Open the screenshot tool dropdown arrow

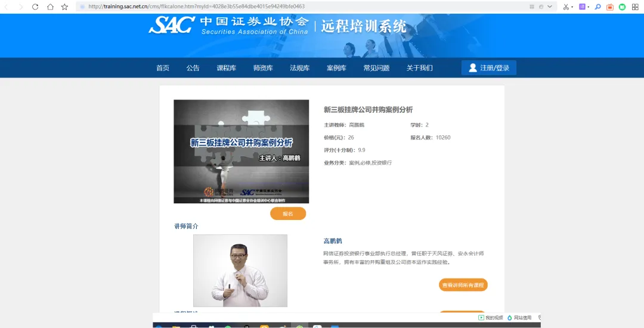[x=572, y=7]
